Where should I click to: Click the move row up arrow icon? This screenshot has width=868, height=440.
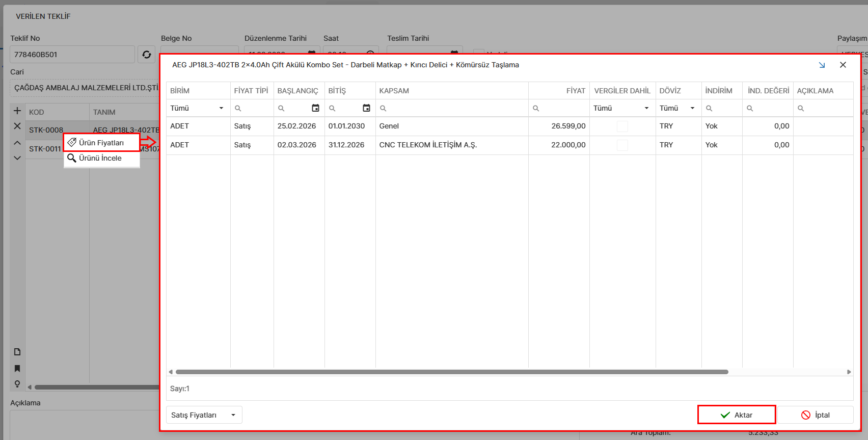[x=17, y=143]
